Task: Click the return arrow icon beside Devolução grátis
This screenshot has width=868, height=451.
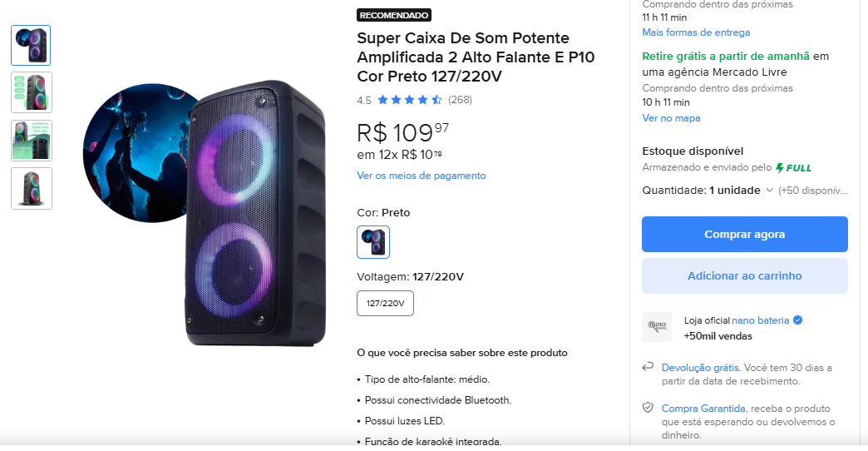Action: (649, 367)
